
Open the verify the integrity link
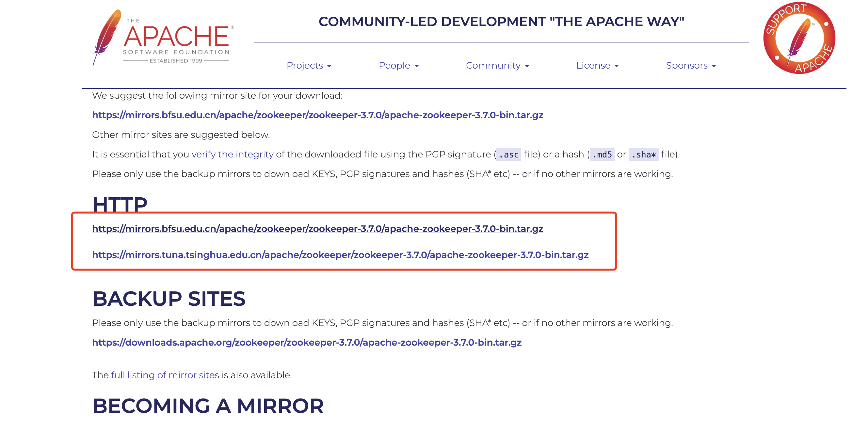tap(233, 154)
